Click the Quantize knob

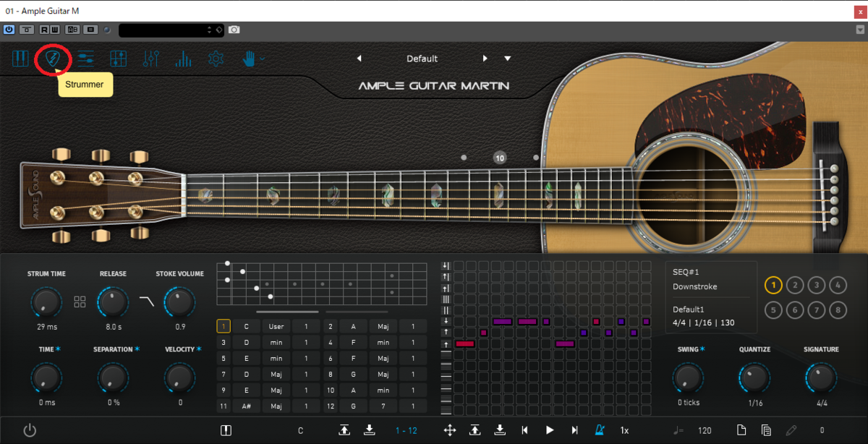point(754,377)
